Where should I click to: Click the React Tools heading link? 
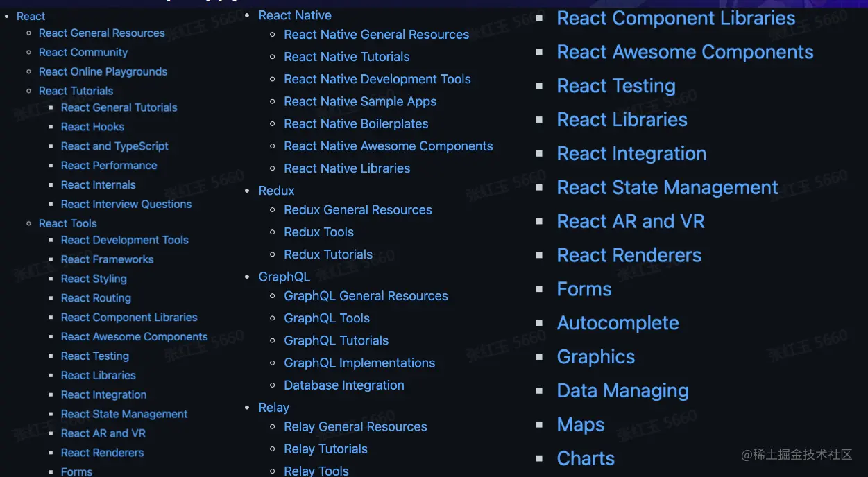[x=68, y=223]
